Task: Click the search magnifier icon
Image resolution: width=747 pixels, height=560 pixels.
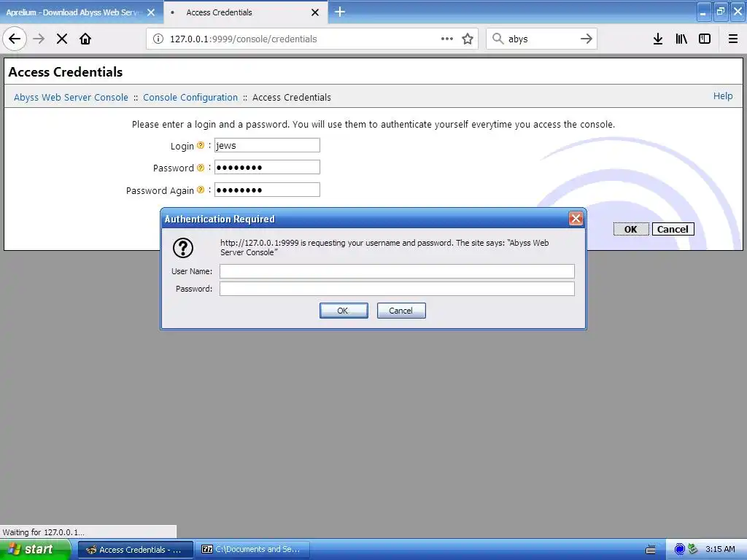Action: 498,39
